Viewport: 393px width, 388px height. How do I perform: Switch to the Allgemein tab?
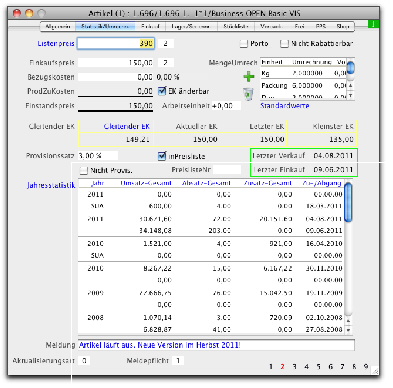tap(58, 26)
